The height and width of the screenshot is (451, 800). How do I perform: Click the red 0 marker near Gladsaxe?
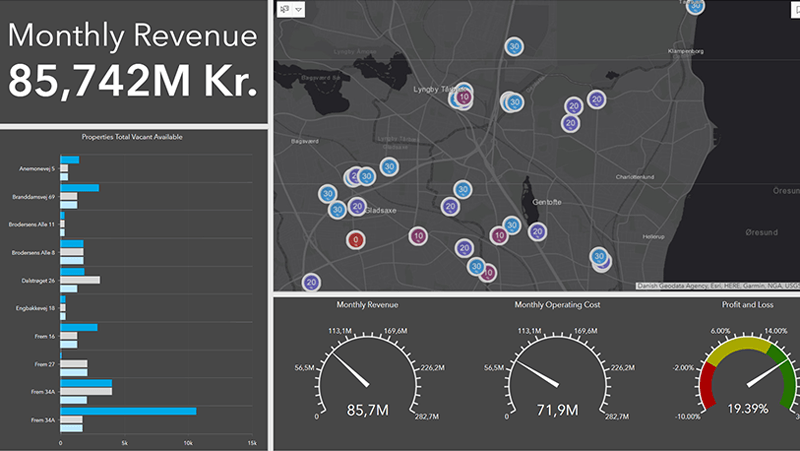pos(356,240)
